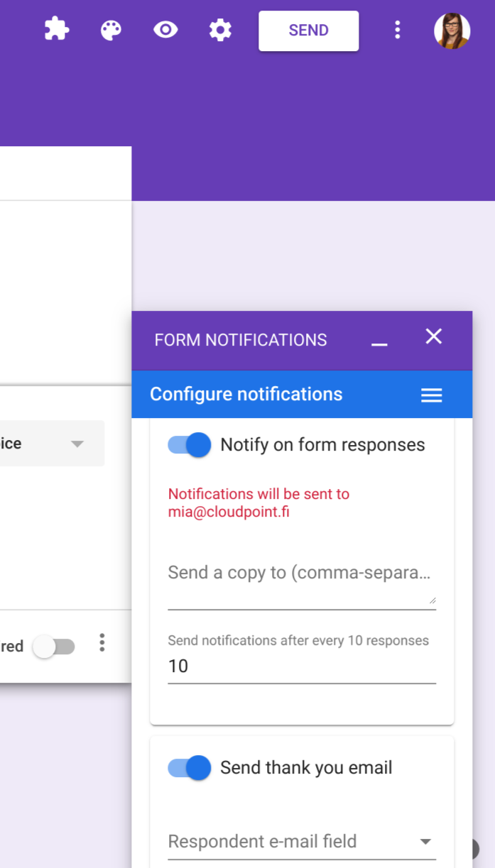Click the SEND button
The image size is (495, 868).
[309, 31]
